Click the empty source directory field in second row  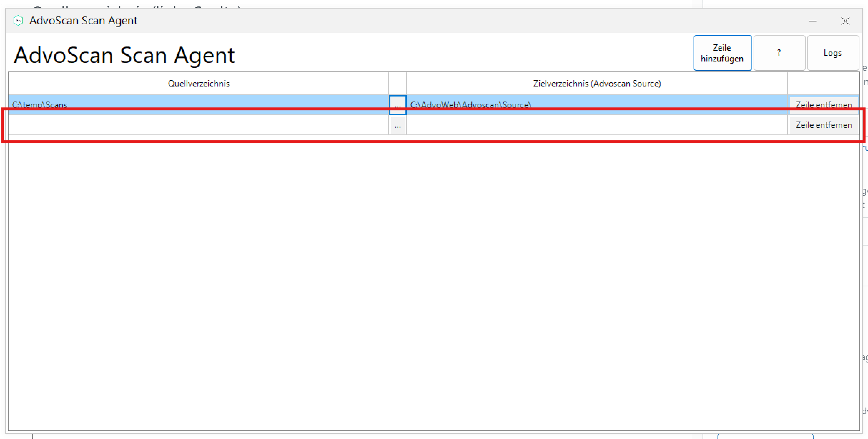point(198,125)
